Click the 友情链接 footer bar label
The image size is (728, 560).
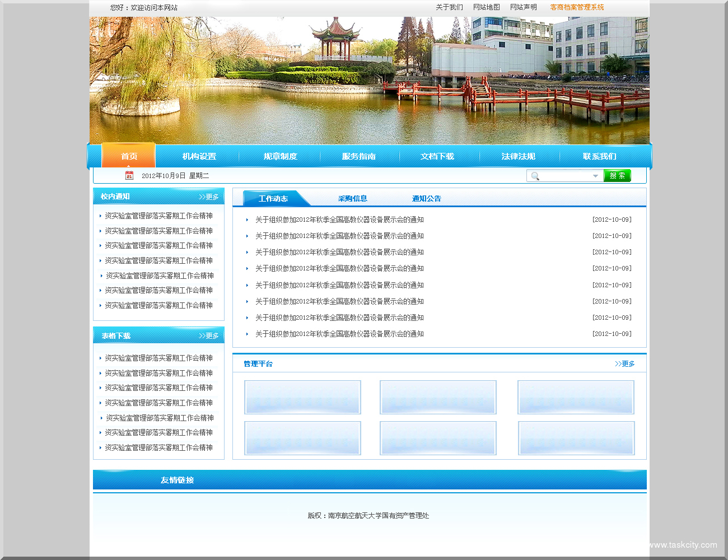point(177,480)
